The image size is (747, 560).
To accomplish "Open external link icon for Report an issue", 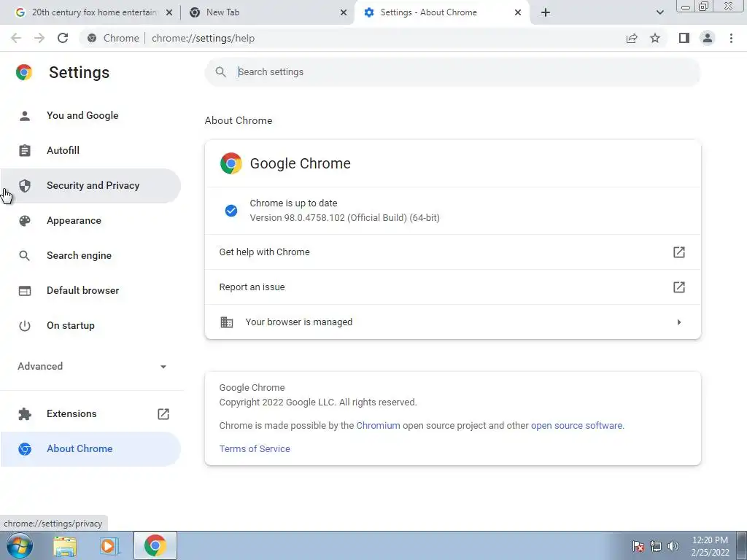I will [x=679, y=287].
